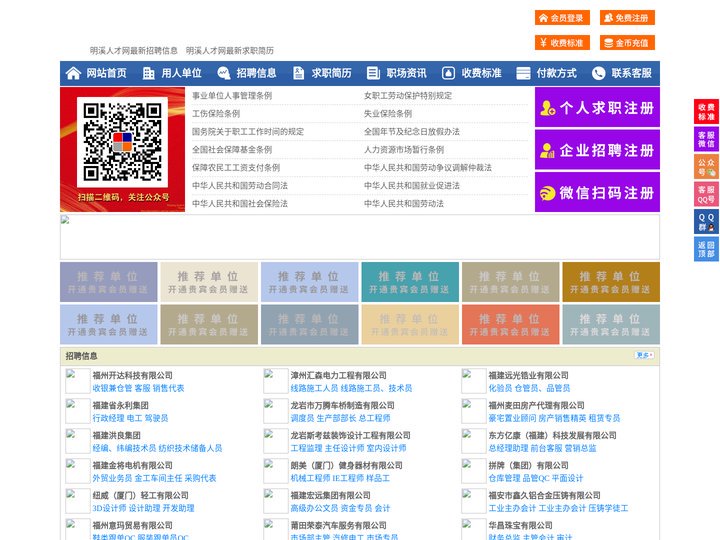Open 拼牌（集团）有限公司 link
Screen dimensions: 720x540
tap(529, 465)
